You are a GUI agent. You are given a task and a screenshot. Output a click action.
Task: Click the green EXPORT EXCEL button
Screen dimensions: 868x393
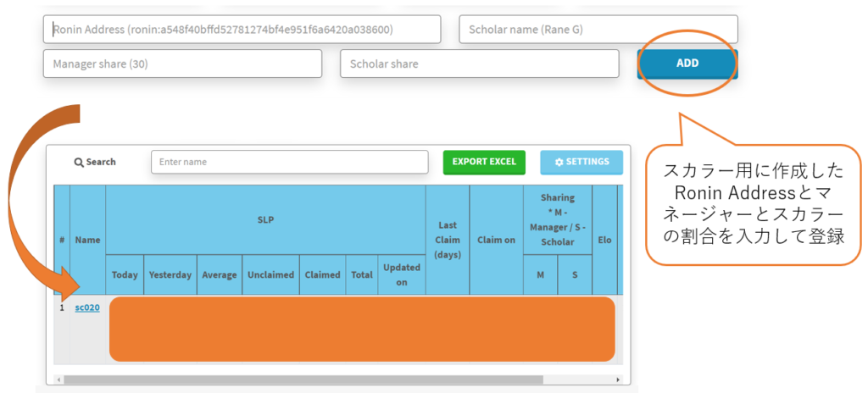(485, 162)
